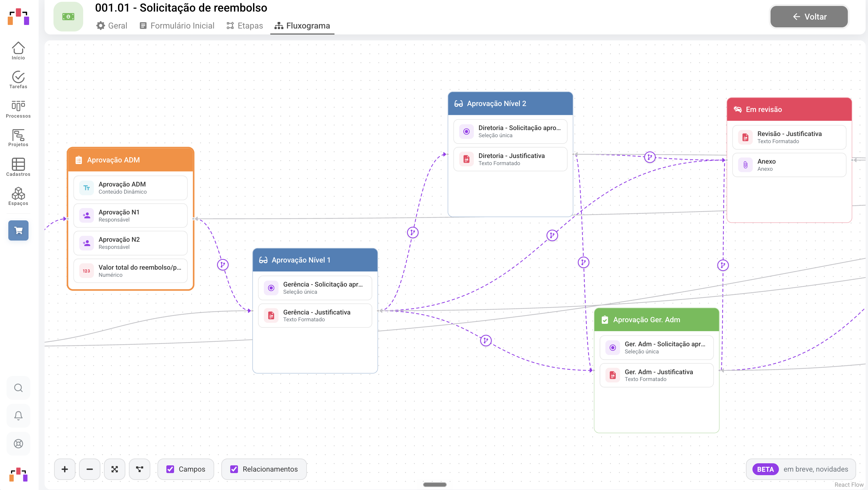The height and width of the screenshot is (490, 868).
Task: Switch to the Geral tab
Action: pos(111,26)
